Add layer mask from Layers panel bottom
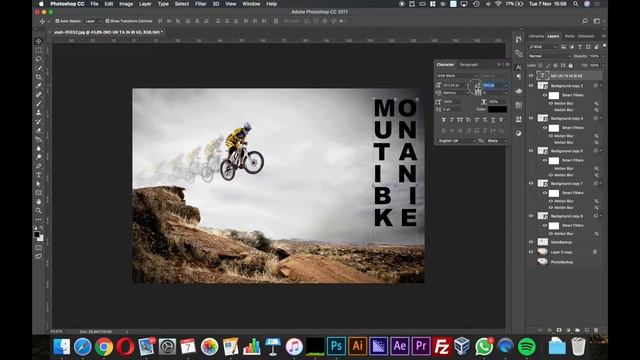640x360 pixels. pyautogui.click(x=559, y=330)
